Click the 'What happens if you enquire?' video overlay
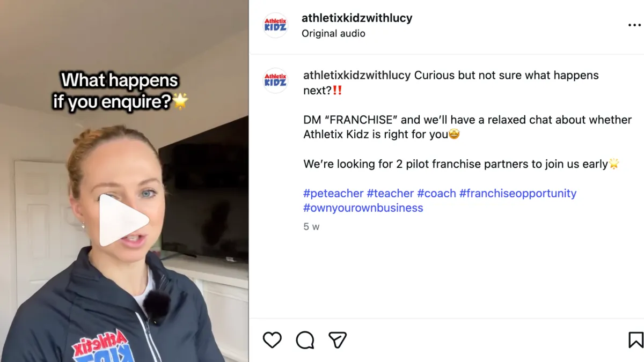The height and width of the screenshot is (362, 644). [x=121, y=90]
